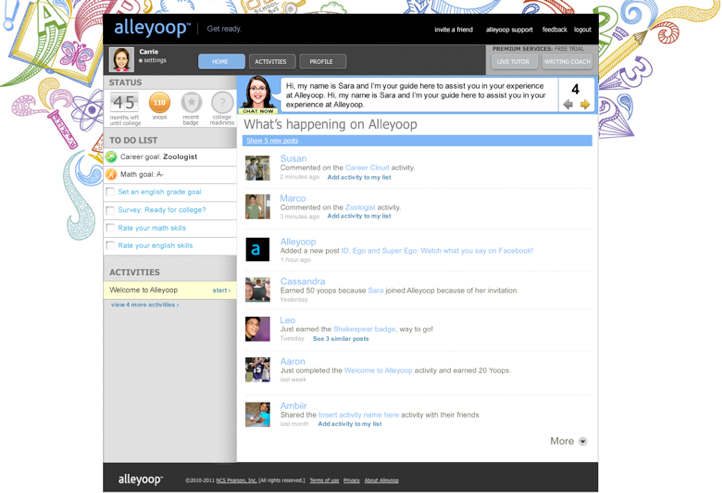Screen dimensions: 722x493
Task: Click the 45 months left counter
Action: 124,102
